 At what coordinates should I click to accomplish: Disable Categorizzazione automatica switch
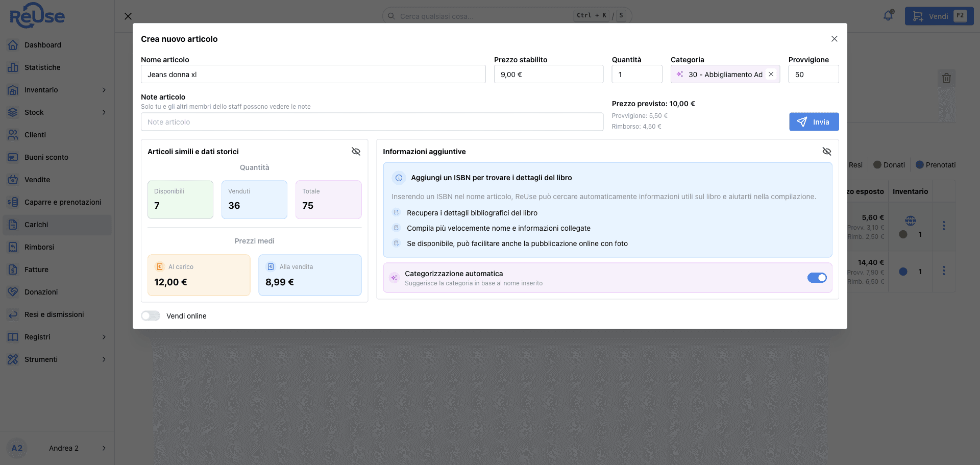[817, 278]
